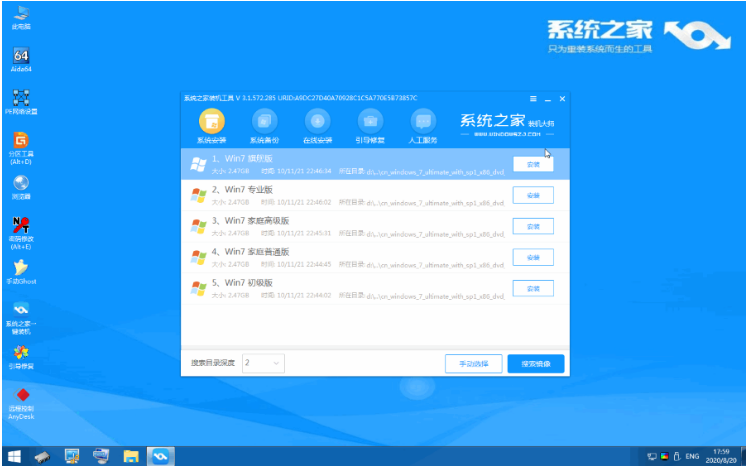Switch to 在线安装 icon
751x469 pixels.
tap(317, 122)
